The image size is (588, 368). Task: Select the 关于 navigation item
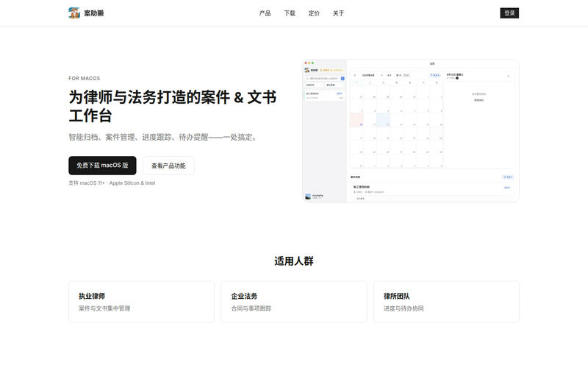[x=338, y=13]
